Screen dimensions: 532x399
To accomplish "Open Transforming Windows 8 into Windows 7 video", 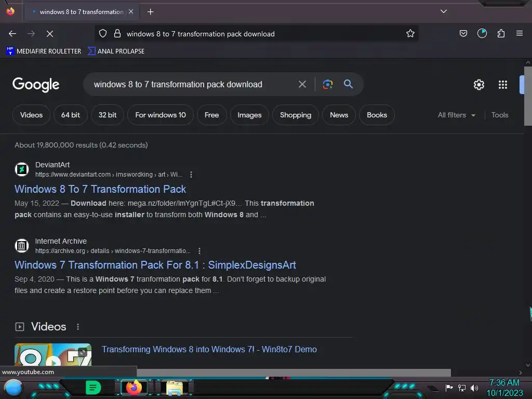I will coord(209,349).
